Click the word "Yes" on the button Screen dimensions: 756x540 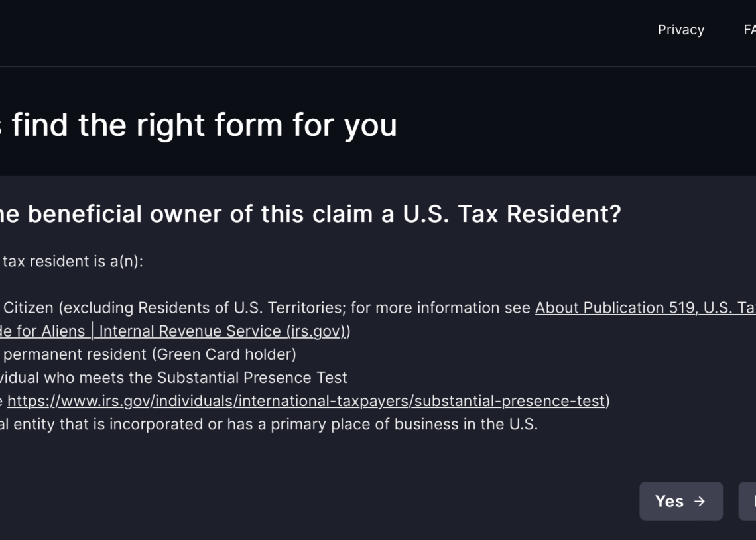pyautogui.click(x=669, y=501)
